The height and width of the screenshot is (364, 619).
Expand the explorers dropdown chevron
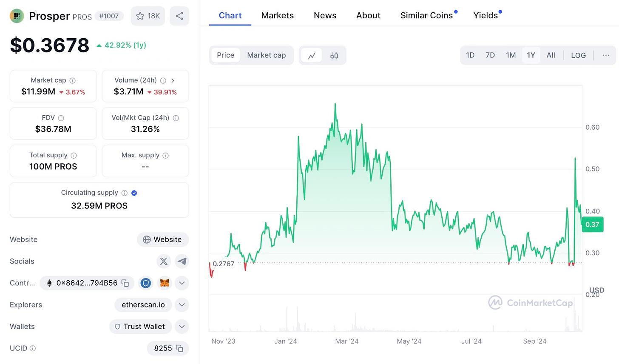[182, 305]
